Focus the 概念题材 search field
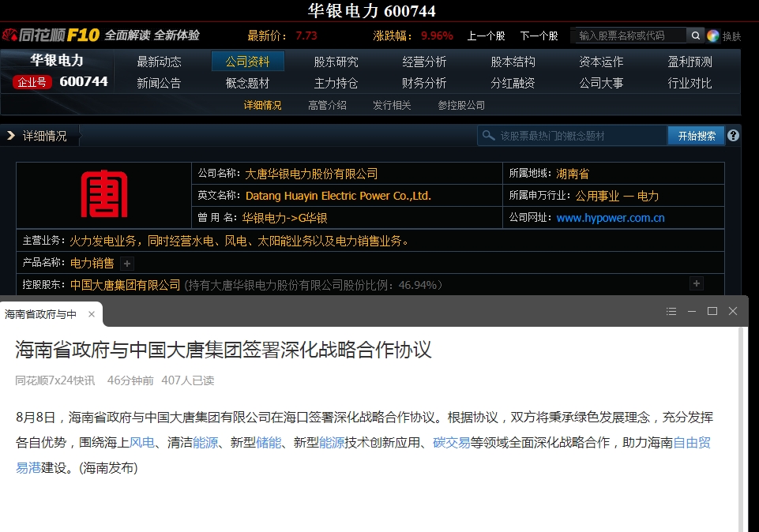 [x=572, y=136]
